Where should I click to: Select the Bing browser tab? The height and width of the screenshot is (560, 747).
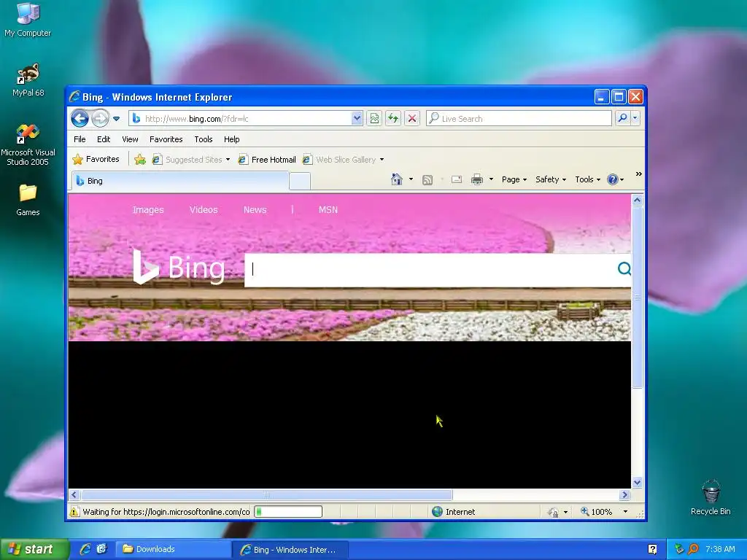click(180, 181)
